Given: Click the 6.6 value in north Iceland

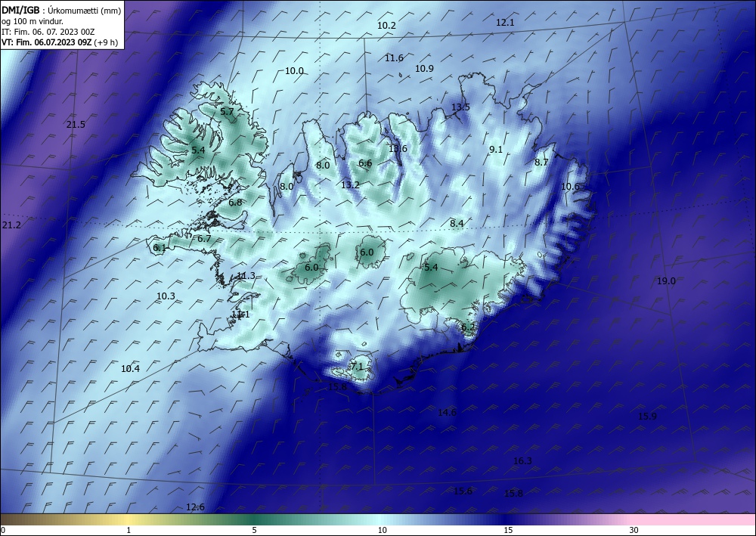Looking at the screenshot, I should pyautogui.click(x=365, y=163).
